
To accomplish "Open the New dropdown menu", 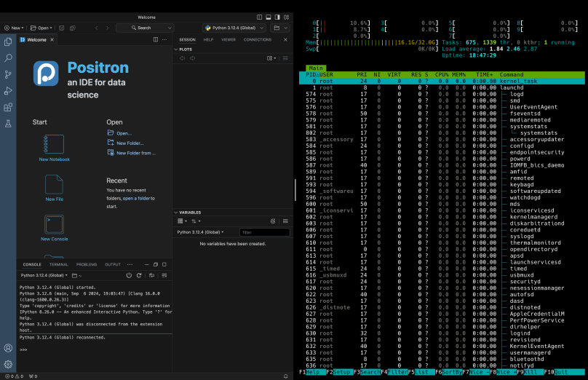I will click(14, 28).
